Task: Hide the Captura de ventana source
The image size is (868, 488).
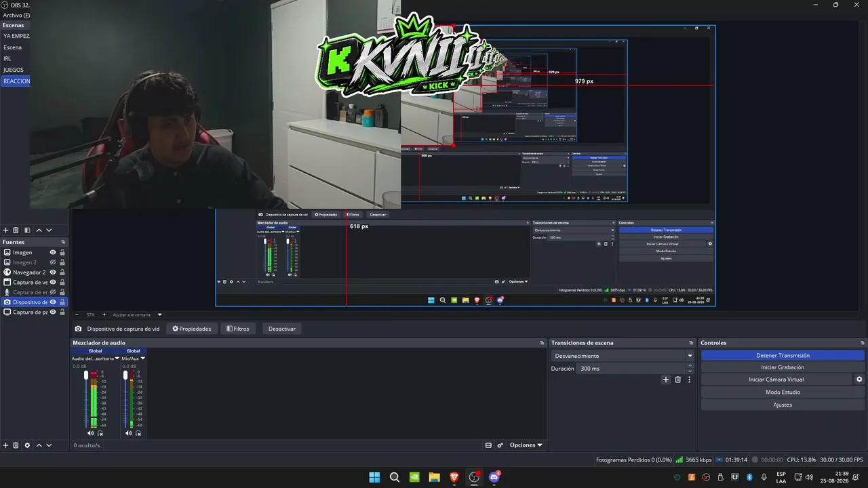Action: (x=53, y=282)
